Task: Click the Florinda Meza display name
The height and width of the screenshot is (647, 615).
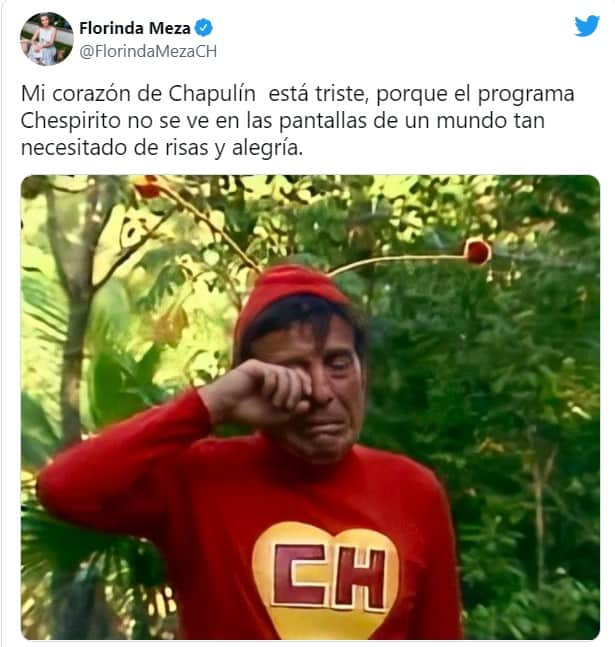Action: 135,28
